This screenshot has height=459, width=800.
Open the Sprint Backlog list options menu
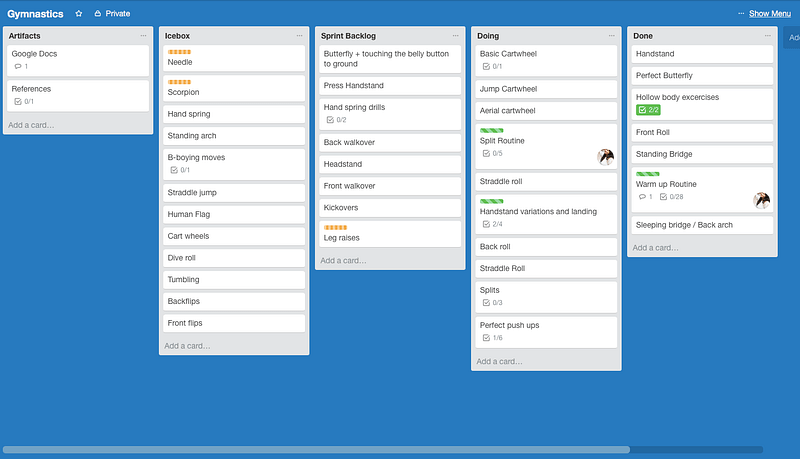455,36
